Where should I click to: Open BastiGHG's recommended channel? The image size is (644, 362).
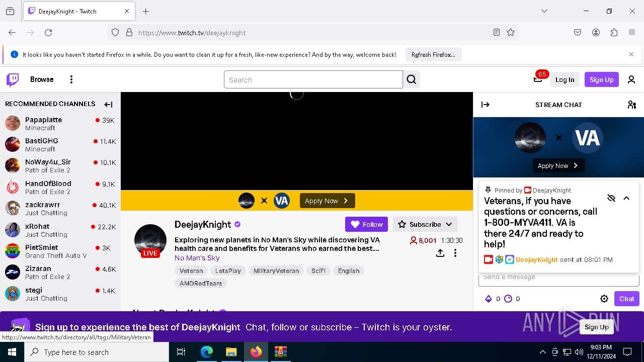point(60,144)
